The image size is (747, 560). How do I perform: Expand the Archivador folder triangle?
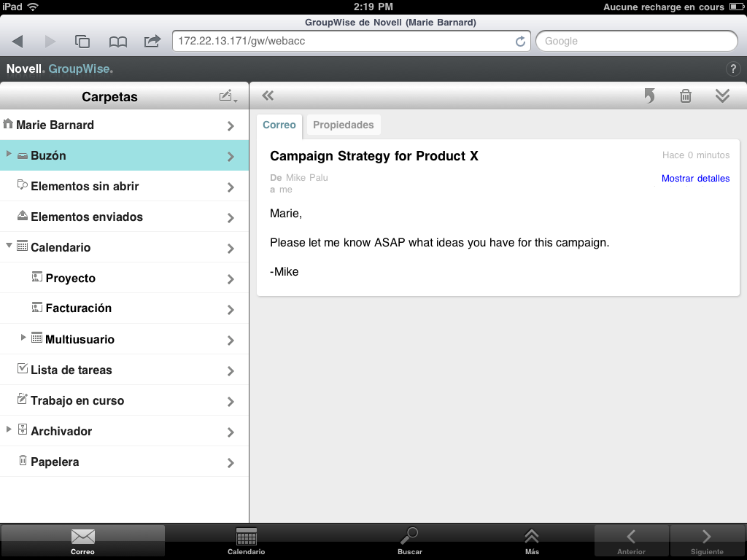tap(9, 429)
